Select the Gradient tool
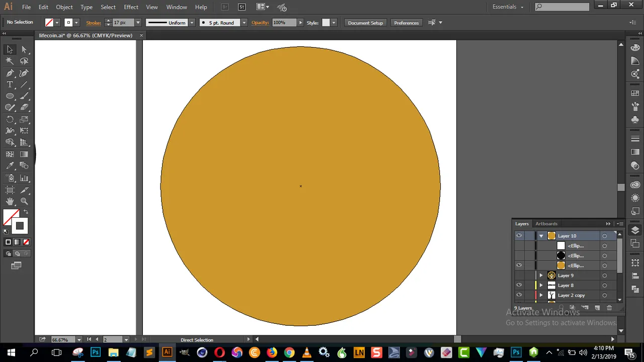This screenshot has width=644, height=362. tap(24, 154)
